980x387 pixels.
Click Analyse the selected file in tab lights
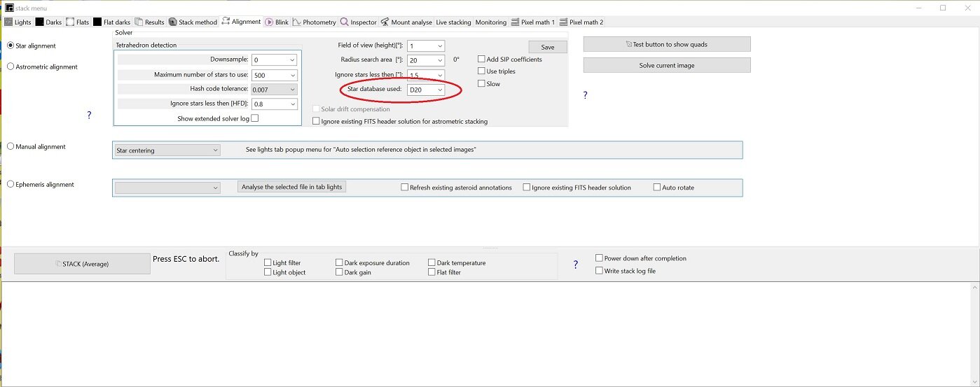tap(292, 187)
